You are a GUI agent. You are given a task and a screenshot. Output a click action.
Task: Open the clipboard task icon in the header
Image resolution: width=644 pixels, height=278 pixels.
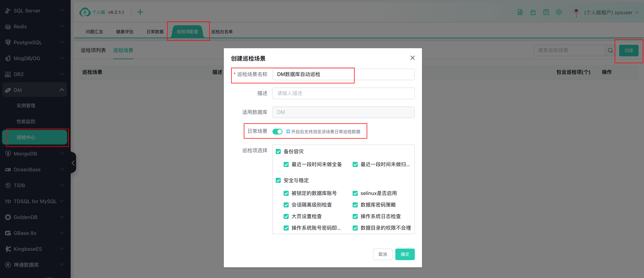546,12
